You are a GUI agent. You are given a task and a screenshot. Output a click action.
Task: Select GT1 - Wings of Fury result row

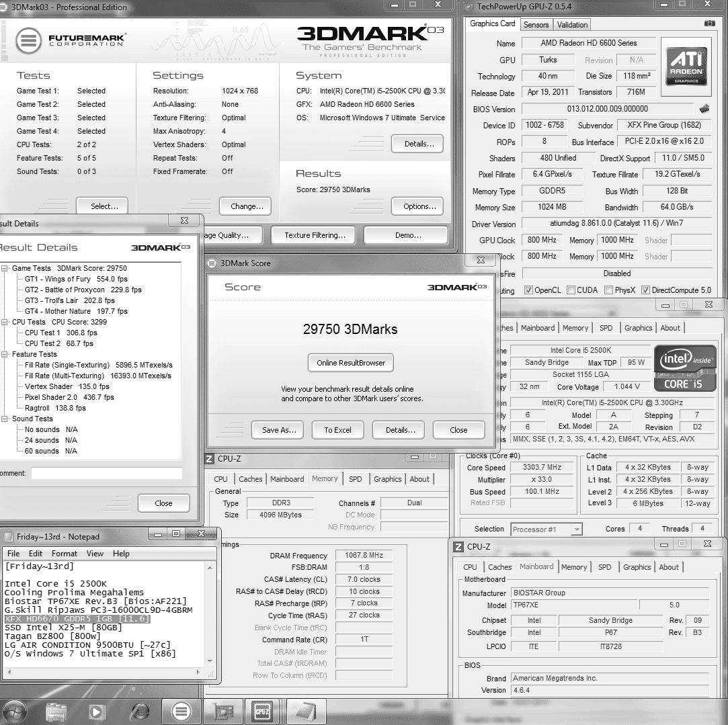[x=76, y=279]
